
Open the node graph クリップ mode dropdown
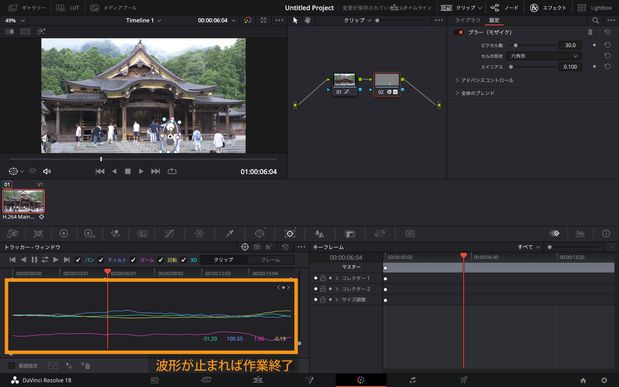click(358, 20)
